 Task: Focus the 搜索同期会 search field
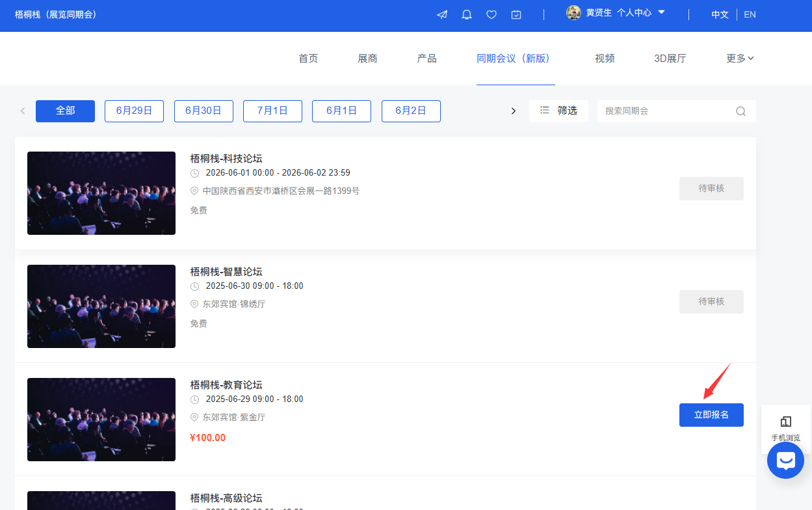(x=663, y=111)
